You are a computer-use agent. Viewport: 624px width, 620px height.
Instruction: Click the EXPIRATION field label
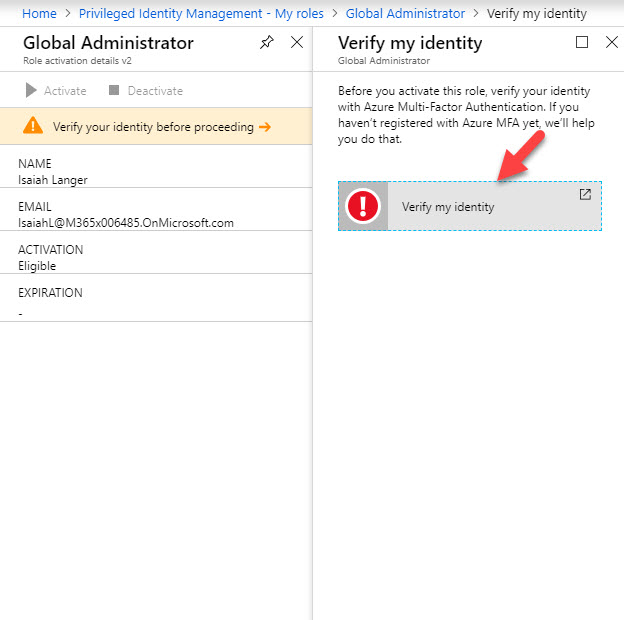pyautogui.click(x=50, y=292)
